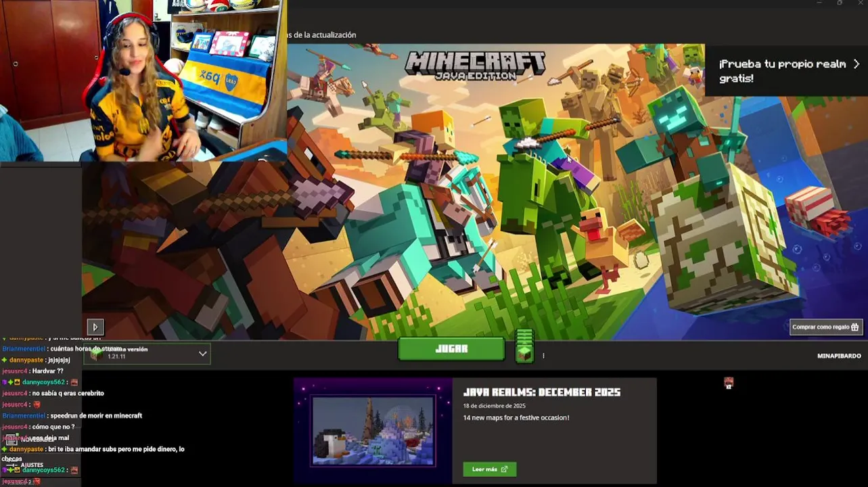Image resolution: width=868 pixels, height=487 pixels.
Task: Play the banner video with triangle button
Action: point(95,327)
